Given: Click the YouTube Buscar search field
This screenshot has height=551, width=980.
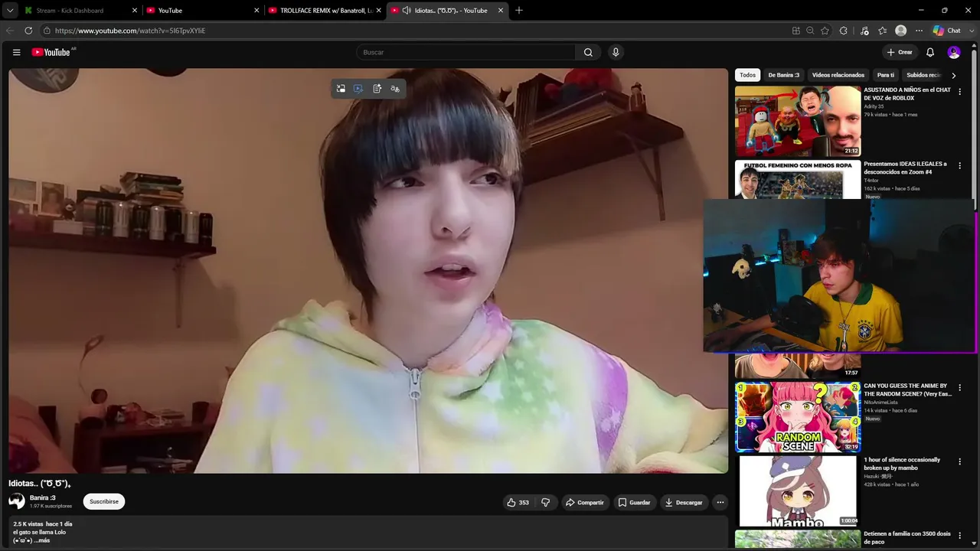Looking at the screenshot, I should (465, 52).
